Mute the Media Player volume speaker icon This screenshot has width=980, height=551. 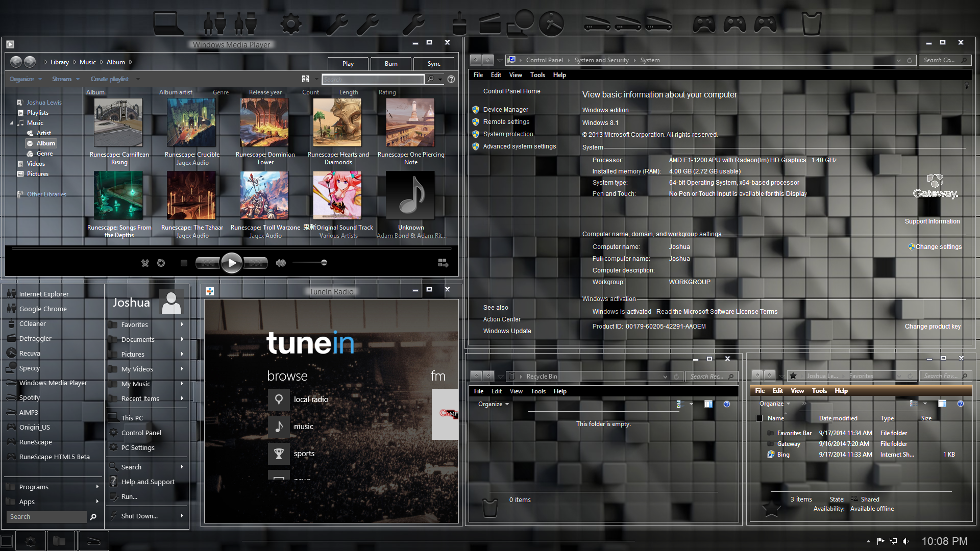pyautogui.click(x=280, y=263)
